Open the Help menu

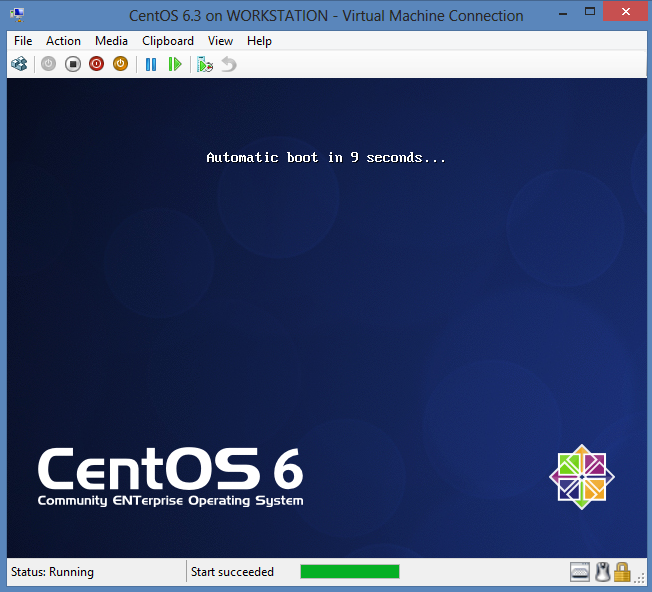[x=259, y=41]
